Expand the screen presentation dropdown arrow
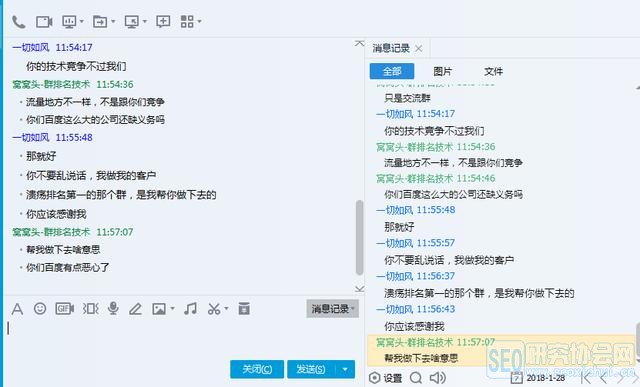 [82, 22]
